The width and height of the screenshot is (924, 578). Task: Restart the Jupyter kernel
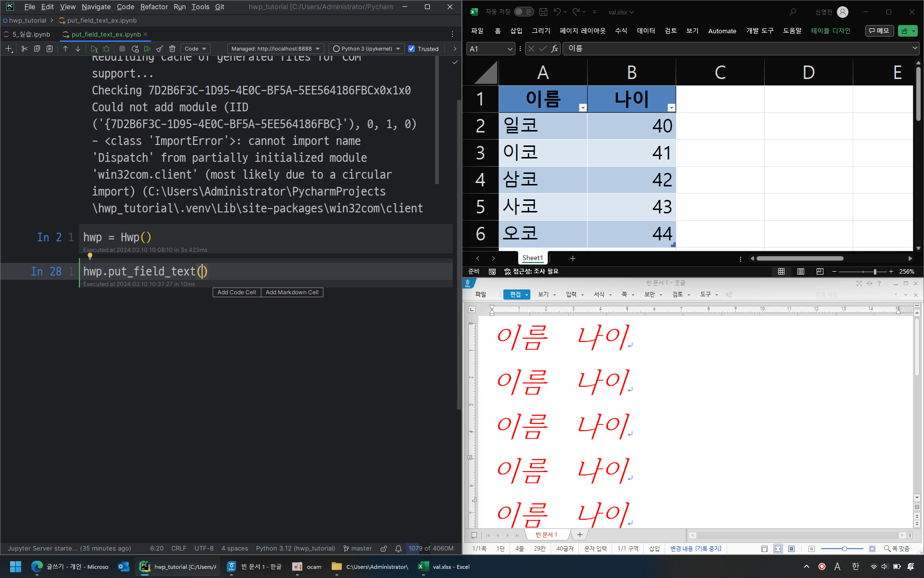(x=135, y=49)
